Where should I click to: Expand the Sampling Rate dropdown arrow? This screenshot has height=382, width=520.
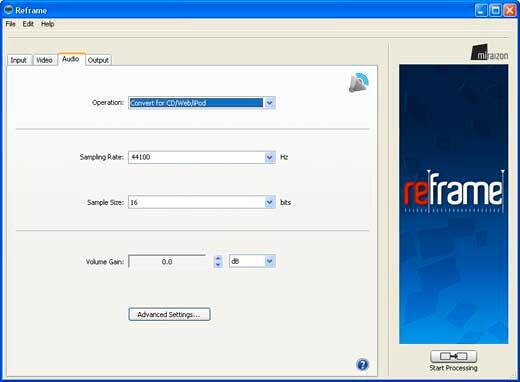click(269, 157)
